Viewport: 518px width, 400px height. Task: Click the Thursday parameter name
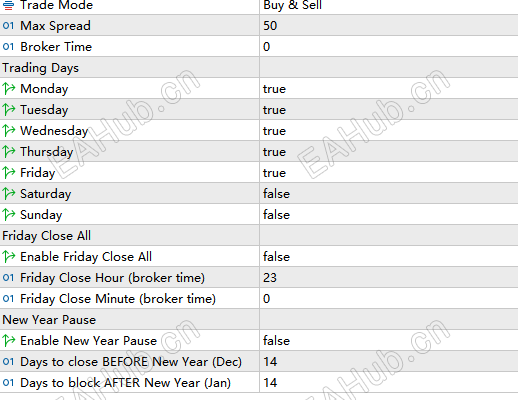[x=47, y=152]
